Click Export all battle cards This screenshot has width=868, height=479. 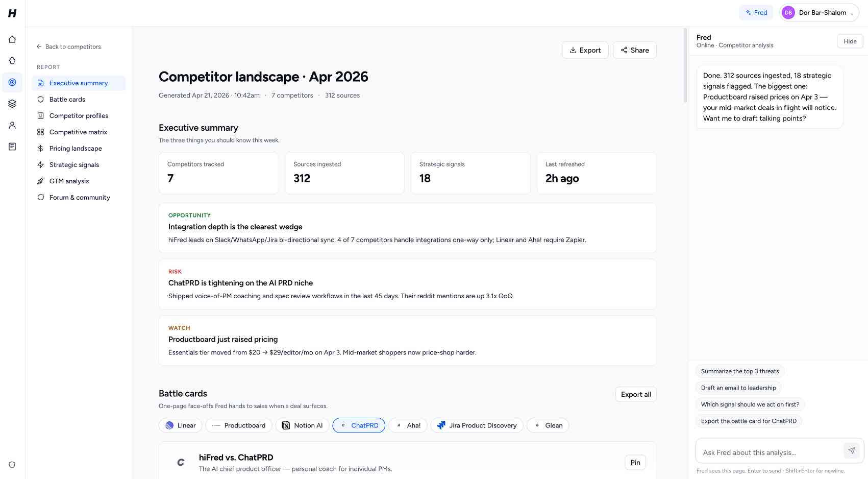pyautogui.click(x=636, y=394)
